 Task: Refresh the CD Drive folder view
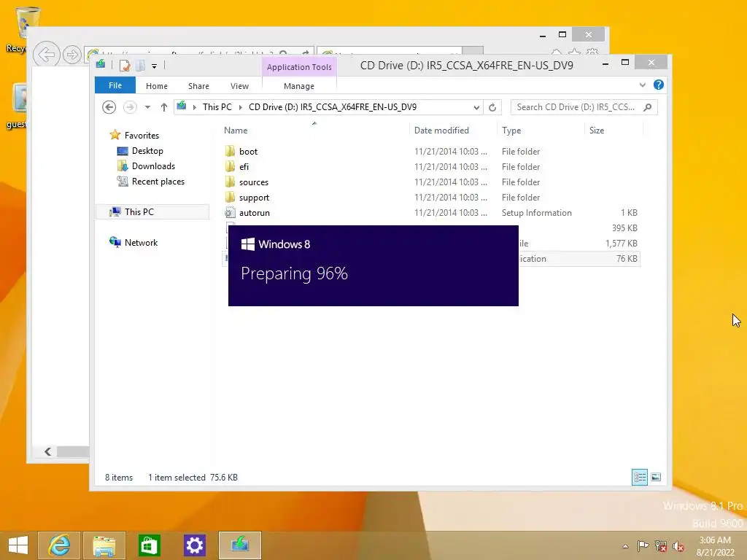pos(492,108)
